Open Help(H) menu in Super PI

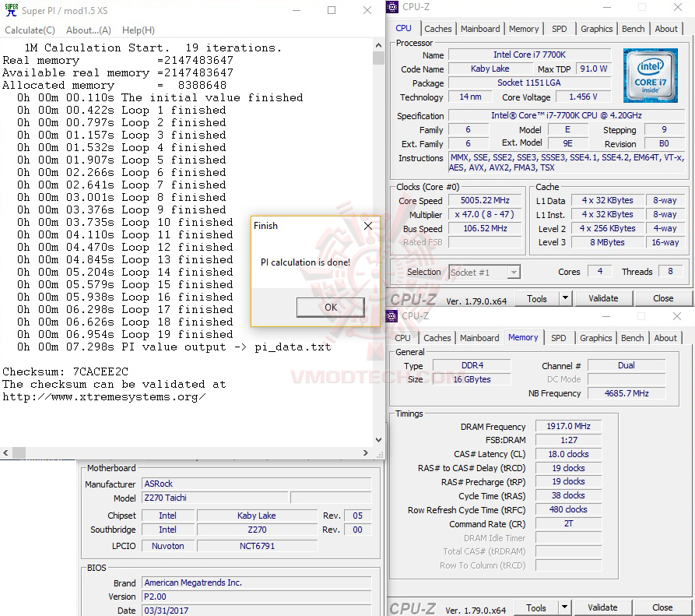click(x=139, y=30)
